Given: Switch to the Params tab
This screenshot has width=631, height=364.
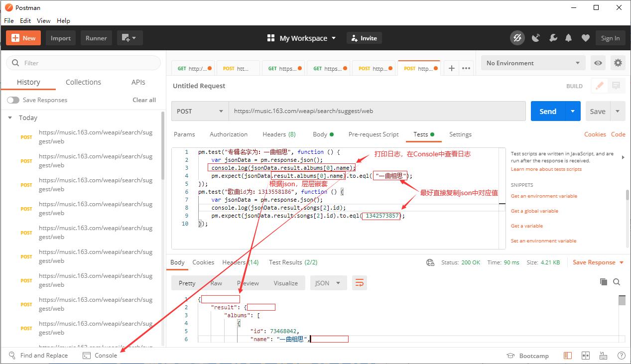Looking at the screenshot, I should [x=184, y=134].
